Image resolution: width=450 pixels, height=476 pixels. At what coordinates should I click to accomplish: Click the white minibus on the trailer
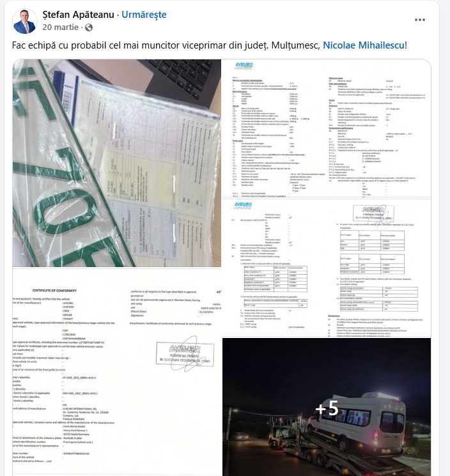coord(357,420)
